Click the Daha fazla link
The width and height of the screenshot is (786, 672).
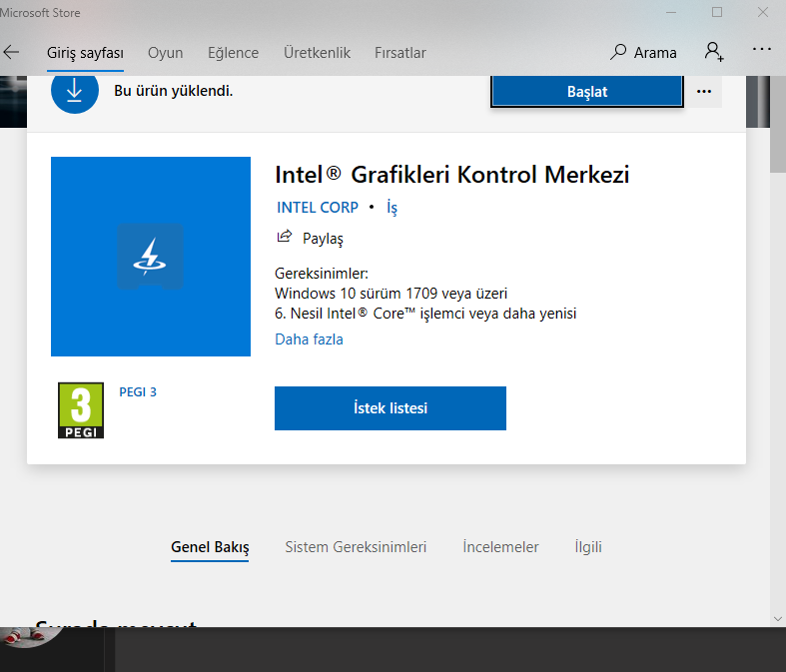(x=309, y=339)
